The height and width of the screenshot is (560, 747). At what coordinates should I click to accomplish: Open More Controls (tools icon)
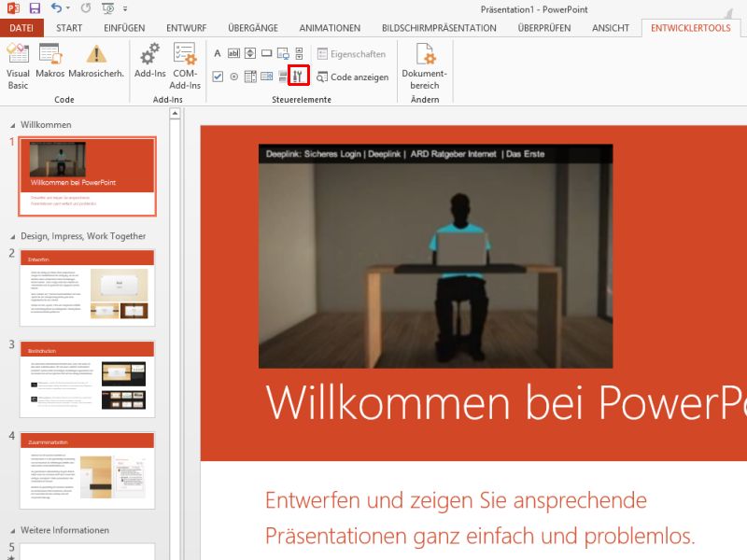click(299, 77)
